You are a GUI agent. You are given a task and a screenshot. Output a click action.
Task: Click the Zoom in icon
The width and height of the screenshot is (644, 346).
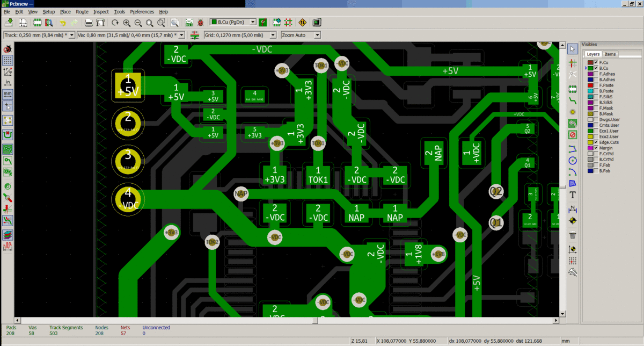click(x=127, y=23)
